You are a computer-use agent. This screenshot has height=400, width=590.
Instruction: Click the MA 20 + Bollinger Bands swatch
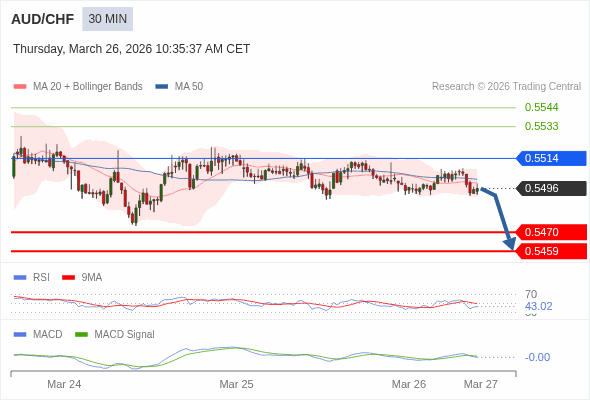(x=20, y=87)
